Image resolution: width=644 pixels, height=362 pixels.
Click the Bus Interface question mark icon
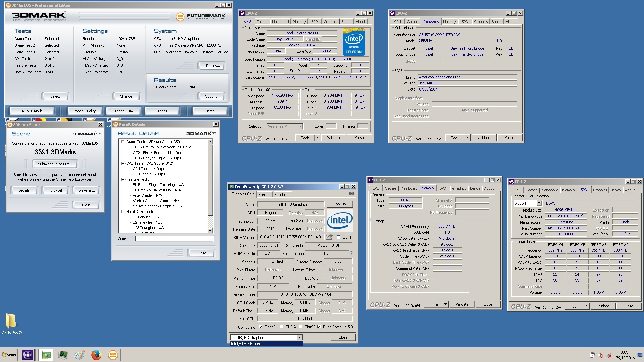pyautogui.click(x=351, y=253)
